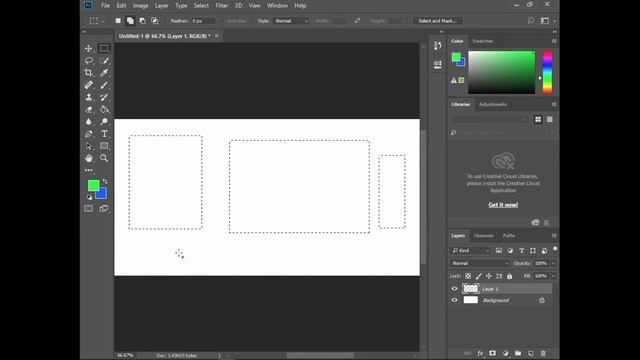Viewport: 640px width, 360px height.
Task: Open the Color panel options menu
Action: click(554, 41)
